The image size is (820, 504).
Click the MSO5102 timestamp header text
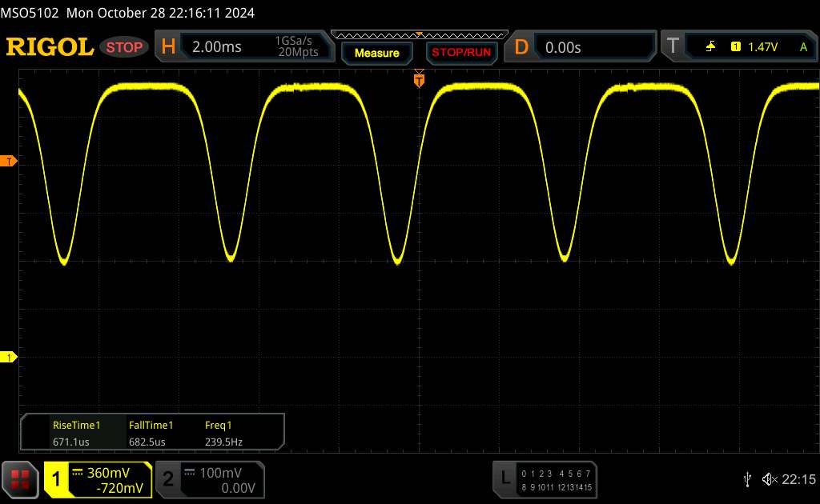127,13
